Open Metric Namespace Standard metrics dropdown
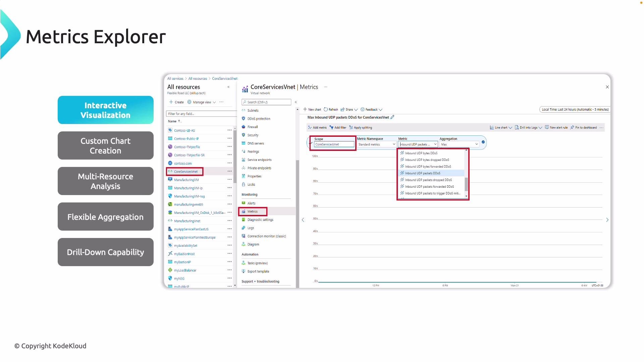The width and height of the screenshot is (644, 362). 376,144
